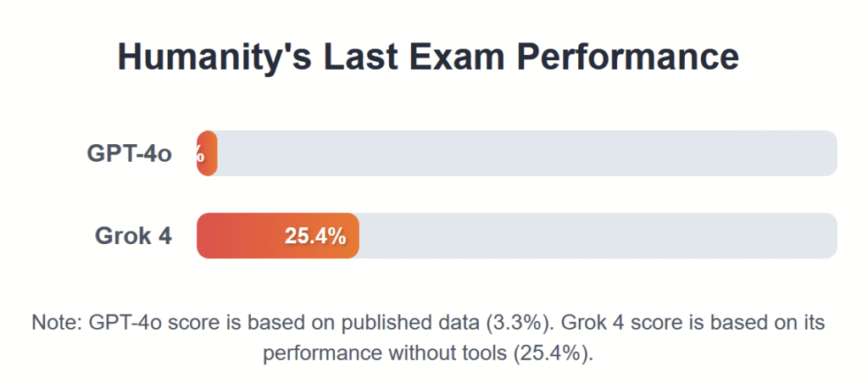Select the GPT-4o row label
868x389 pixels.
point(130,154)
